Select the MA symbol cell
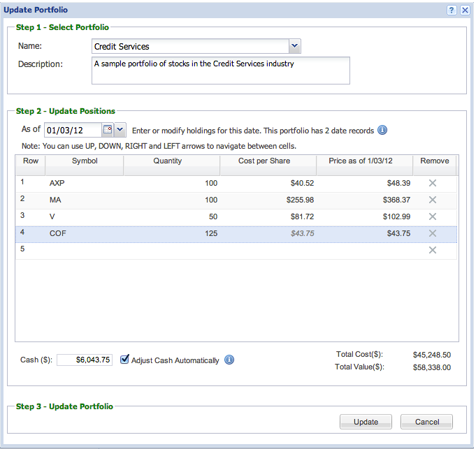 [85, 200]
